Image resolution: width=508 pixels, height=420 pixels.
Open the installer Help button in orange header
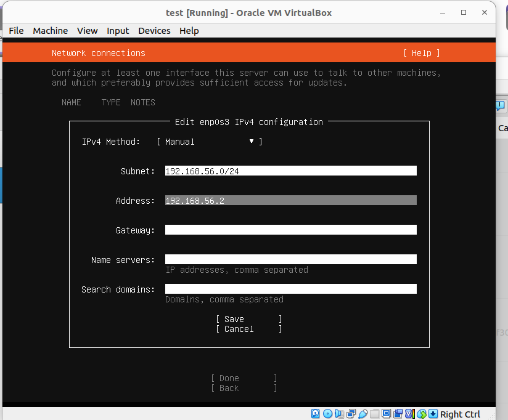coord(422,53)
